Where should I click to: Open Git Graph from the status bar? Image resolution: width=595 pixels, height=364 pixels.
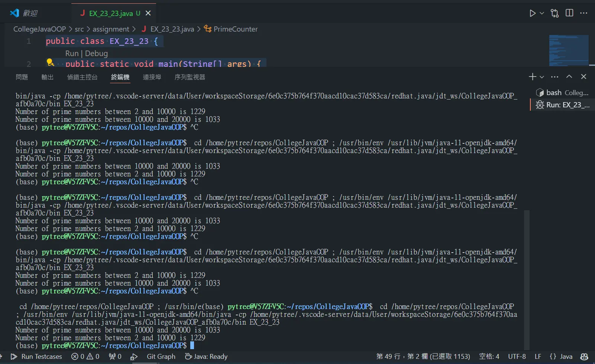161,357
